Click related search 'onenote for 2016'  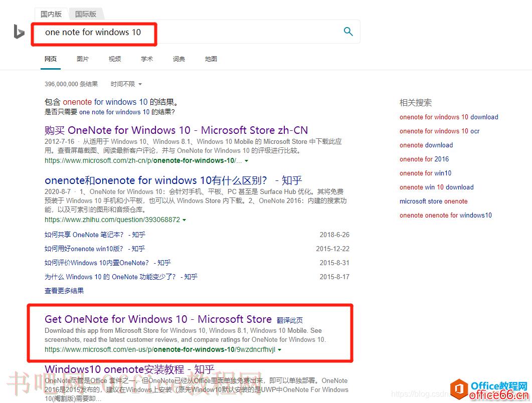[x=424, y=159]
